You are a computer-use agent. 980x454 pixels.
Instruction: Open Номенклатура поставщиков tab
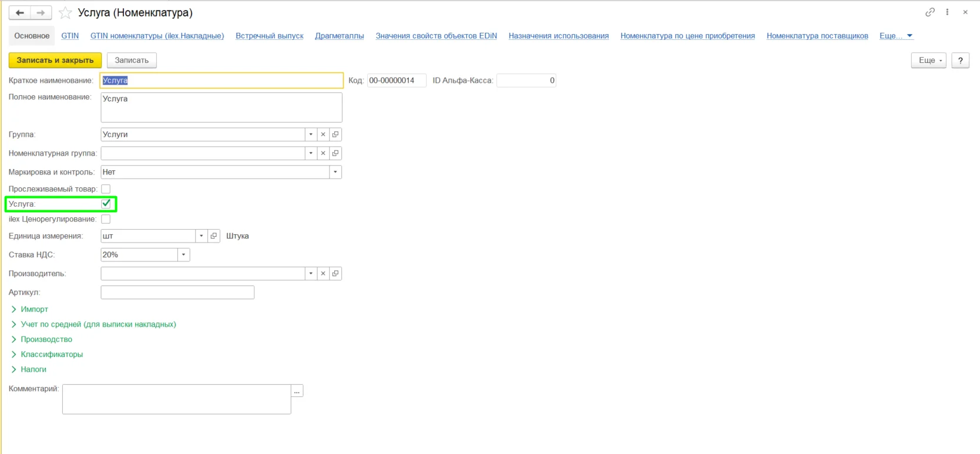point(817,36)
